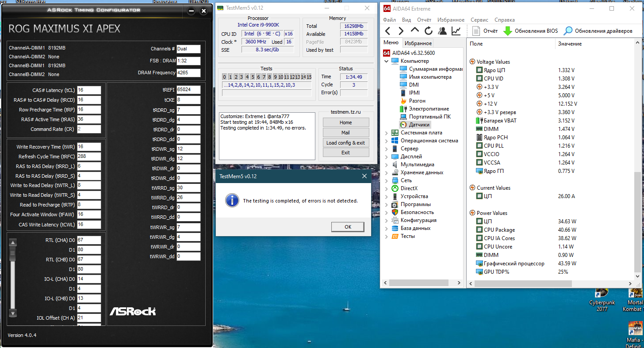The width and height of the screenshot is (644, 348).
Task: Minimize the ASRock Timing Configurator window
Action: (x=191, y=11)
